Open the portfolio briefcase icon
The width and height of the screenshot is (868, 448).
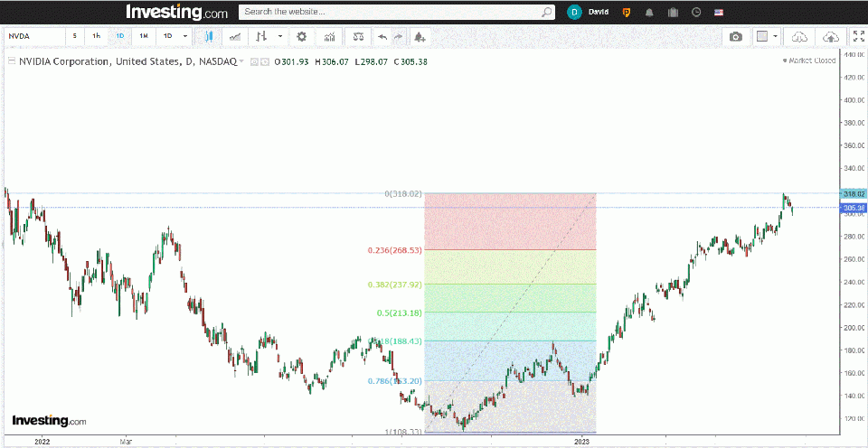pyautogui.click(x=673, y=12)
